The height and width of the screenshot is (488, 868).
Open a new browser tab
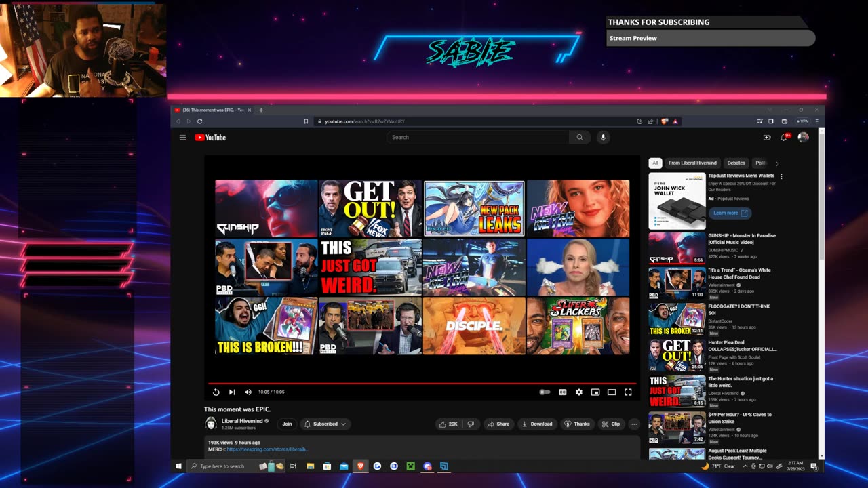coord(261,110)
